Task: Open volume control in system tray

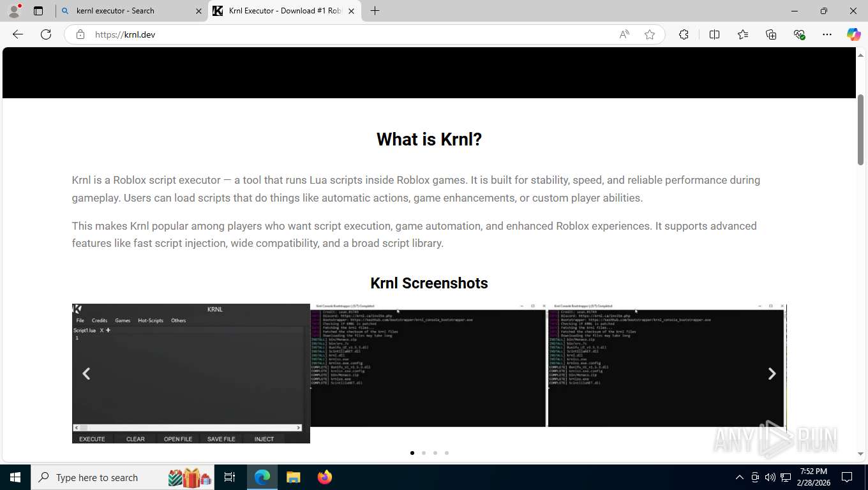Action: pos(770,477)
